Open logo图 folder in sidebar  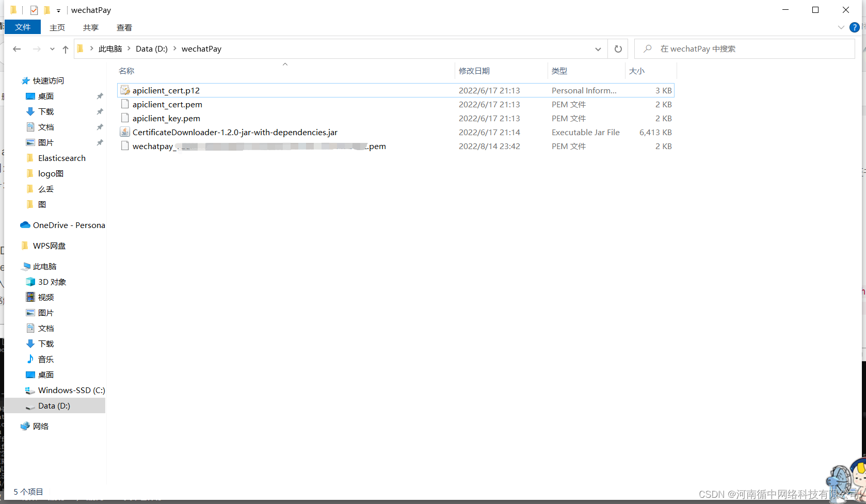(51, 174)
